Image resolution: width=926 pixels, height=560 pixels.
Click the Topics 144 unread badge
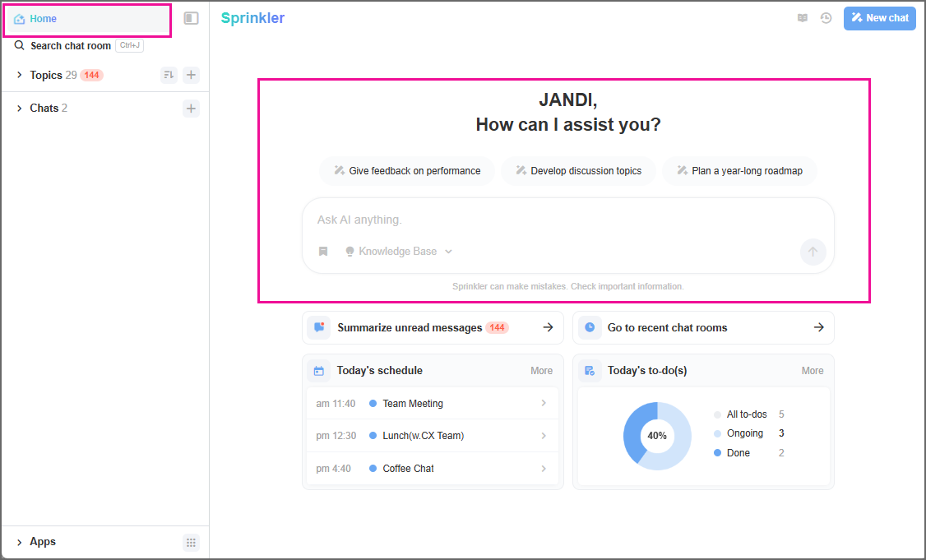click(x=91, y=75)
